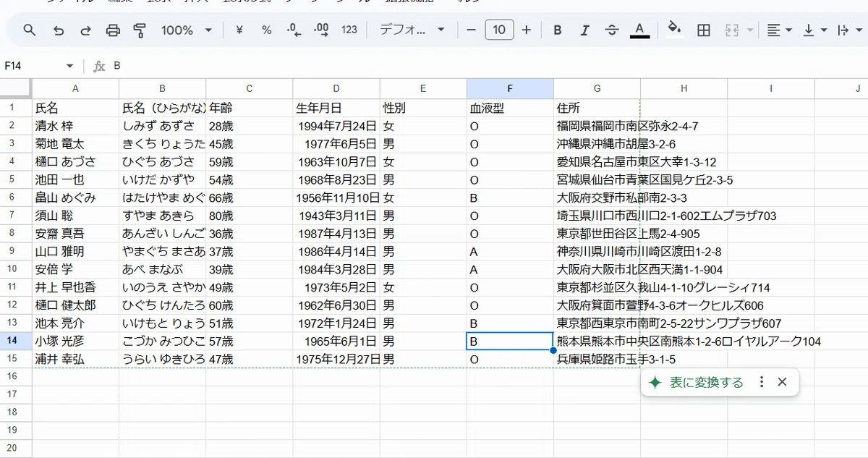Open the vertical align dropdown

tap(815, 30)
